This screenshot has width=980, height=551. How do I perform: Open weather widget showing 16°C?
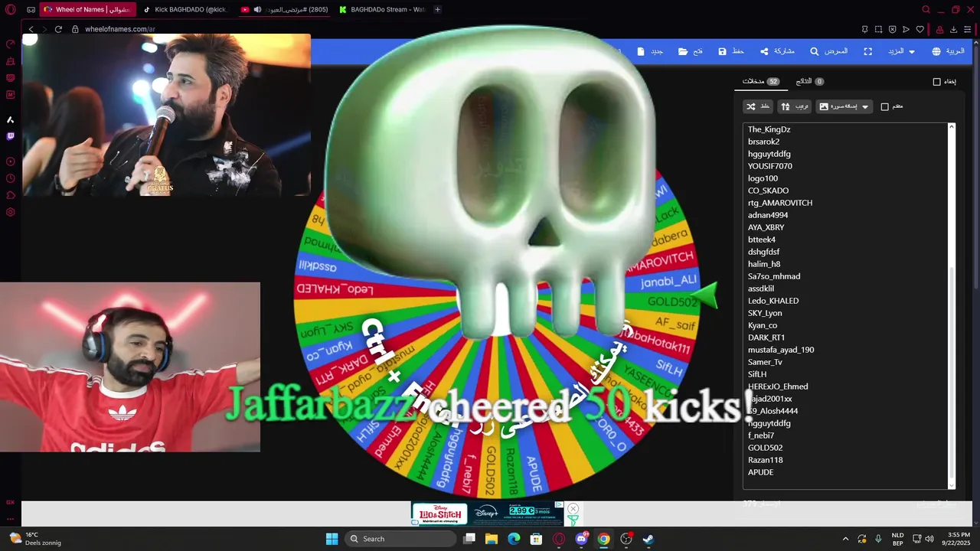tap(37, 539)
